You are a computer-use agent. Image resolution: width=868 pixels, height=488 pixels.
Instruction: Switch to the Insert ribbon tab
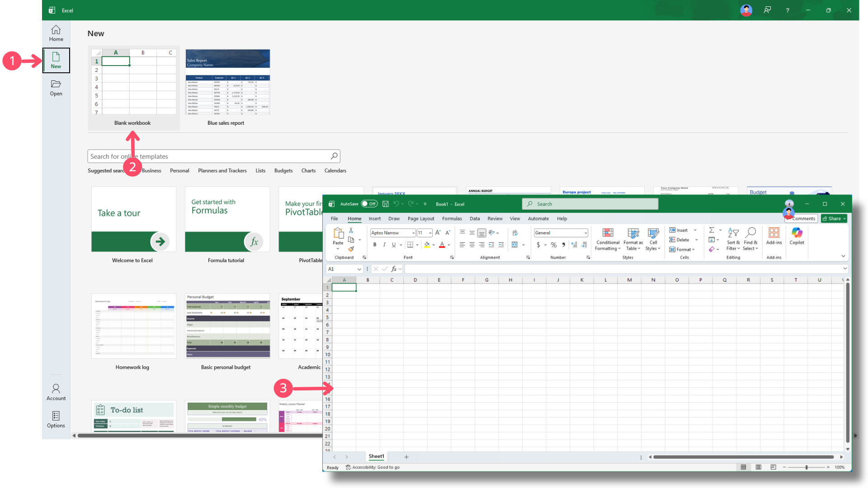(x=374, y=218)
